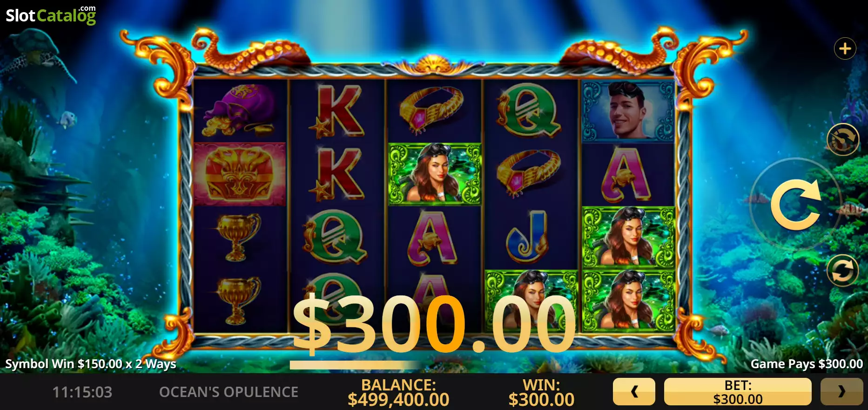This screenshot has width=868, height=410.
Task: Click the BET $300.00 display
Action: 738,392
